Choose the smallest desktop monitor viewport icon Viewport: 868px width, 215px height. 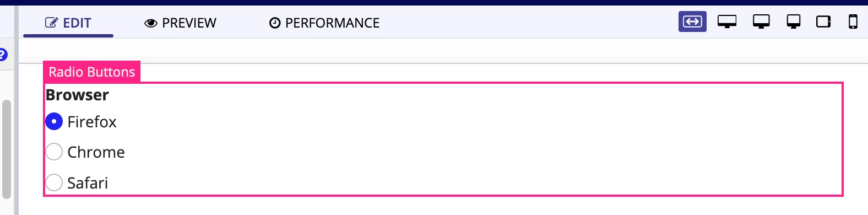click(x=794, y=22)
